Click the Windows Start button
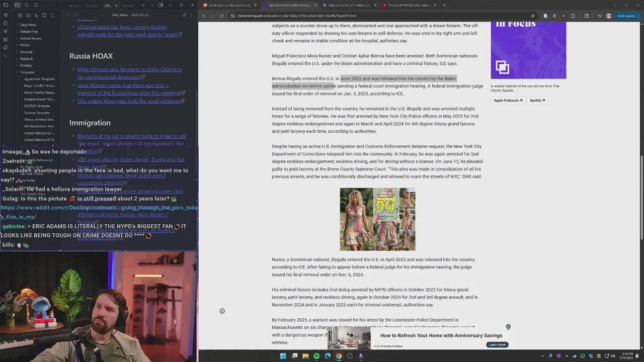 coord(283,356)
